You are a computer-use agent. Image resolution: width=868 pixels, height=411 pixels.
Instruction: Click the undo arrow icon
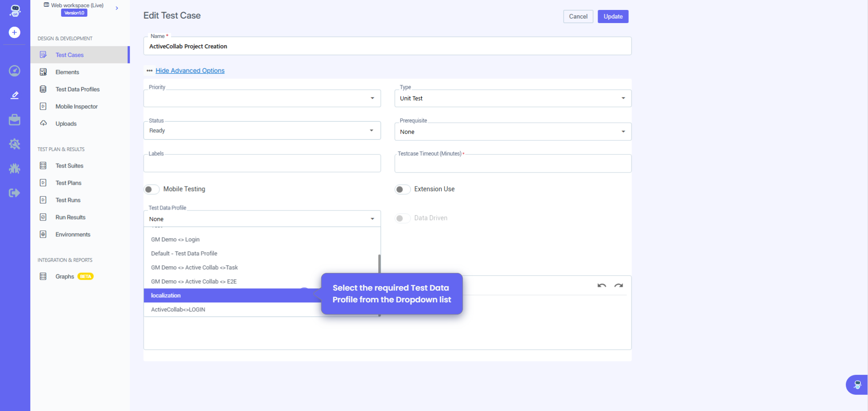pos(602,286)
